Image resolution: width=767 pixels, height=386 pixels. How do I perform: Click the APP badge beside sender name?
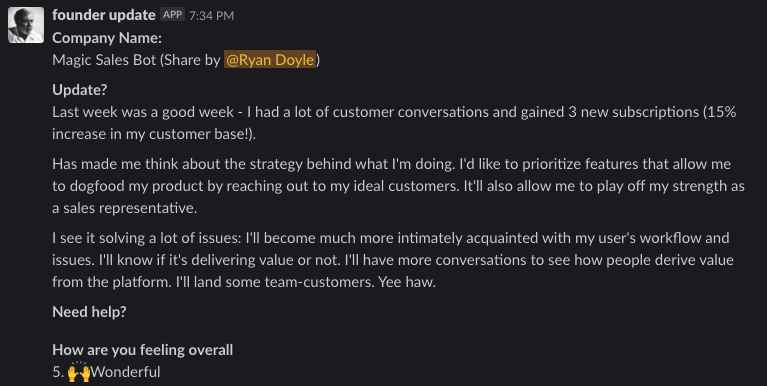click(x=172, y=15)
